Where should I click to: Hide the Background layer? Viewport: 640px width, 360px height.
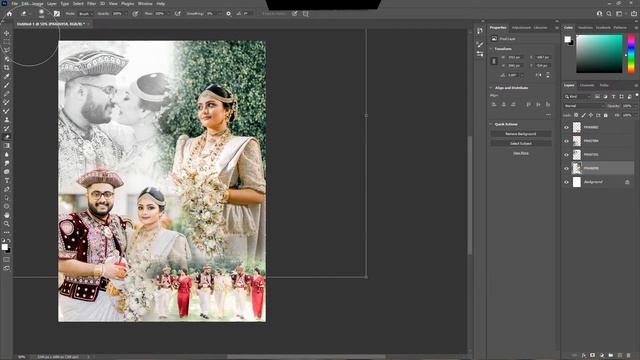pos(567,182)
